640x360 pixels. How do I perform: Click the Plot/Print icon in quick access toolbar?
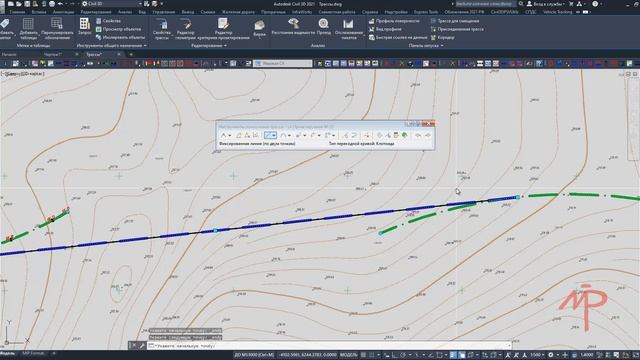(52, 4)
